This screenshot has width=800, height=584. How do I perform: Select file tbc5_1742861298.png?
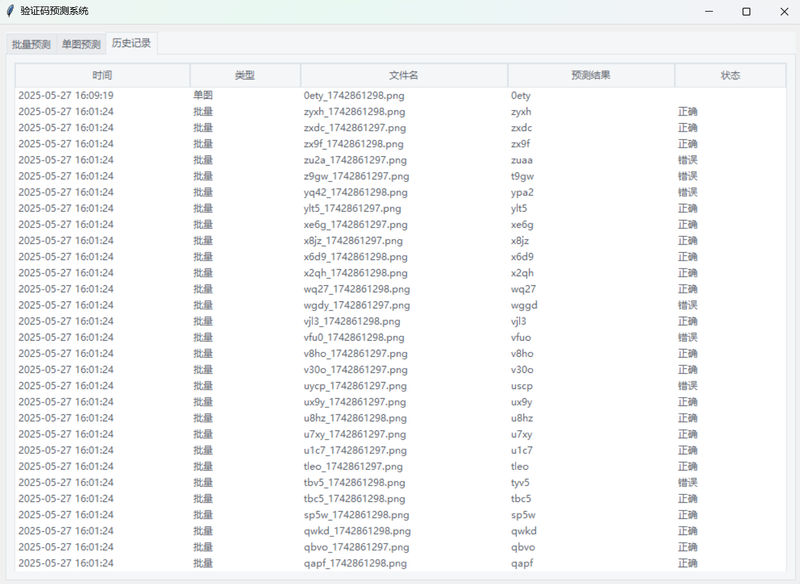(355, 499)
